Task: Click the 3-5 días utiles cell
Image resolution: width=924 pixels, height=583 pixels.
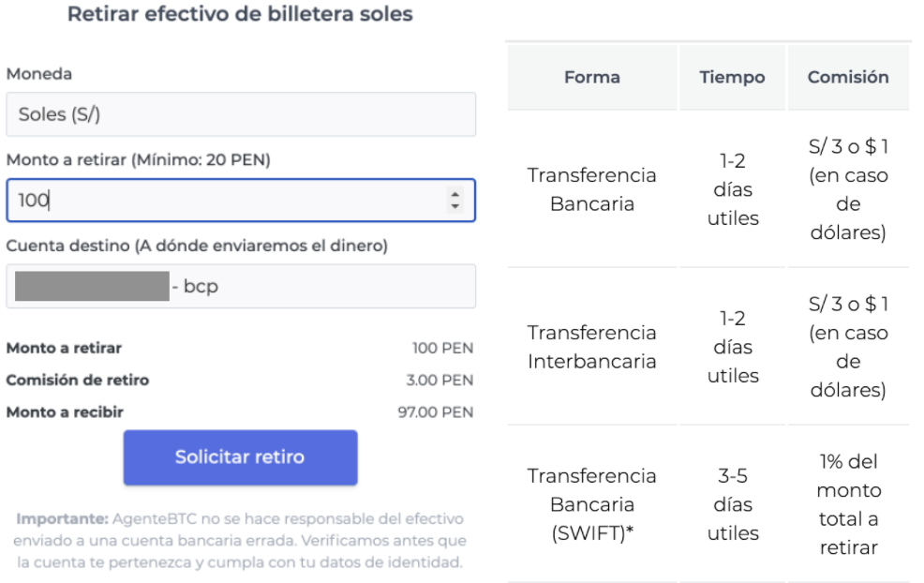Action: click(733, 504)
